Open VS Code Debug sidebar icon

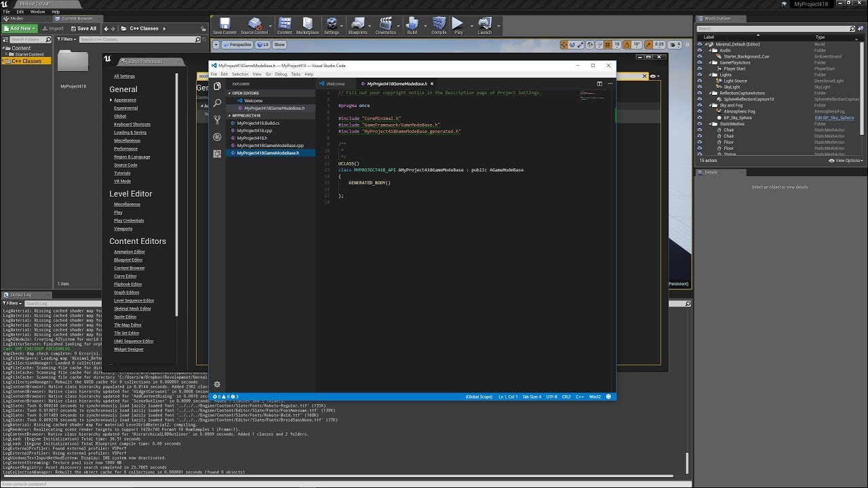(217, 137)
